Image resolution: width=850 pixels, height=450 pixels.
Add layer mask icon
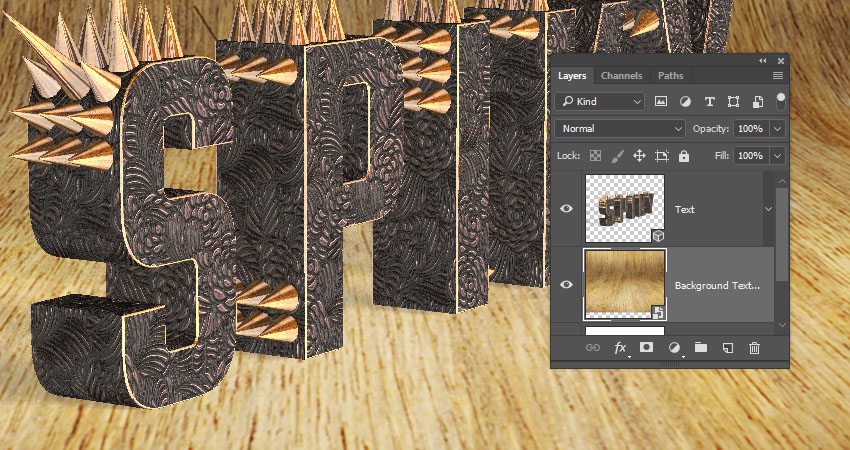pyautogui.click(x=646, y=347)
